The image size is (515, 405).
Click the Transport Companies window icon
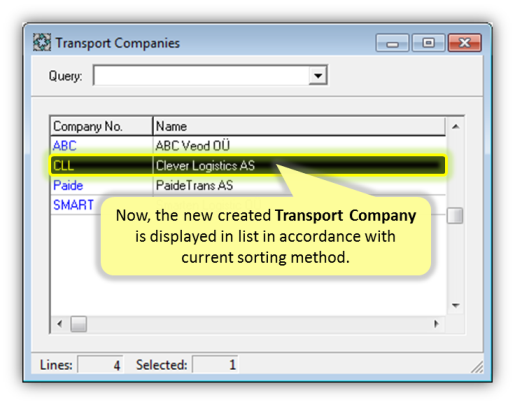pos(42,43)
